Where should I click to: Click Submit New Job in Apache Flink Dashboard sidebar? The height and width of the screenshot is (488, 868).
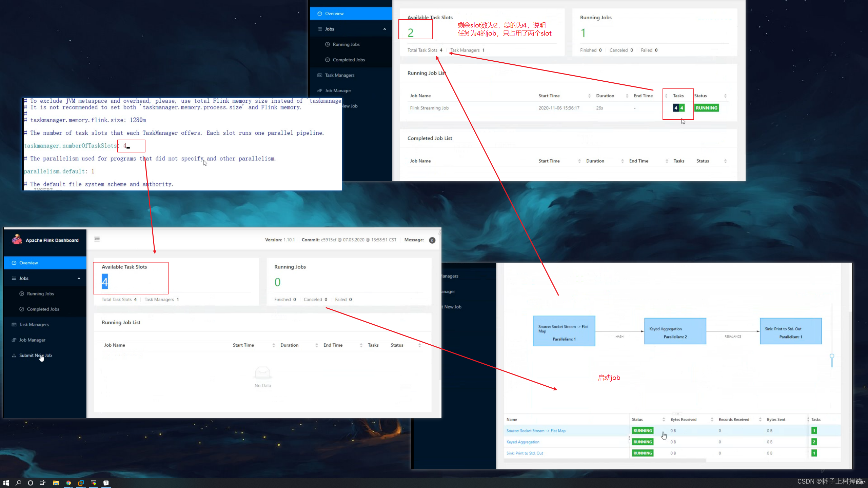35,355
